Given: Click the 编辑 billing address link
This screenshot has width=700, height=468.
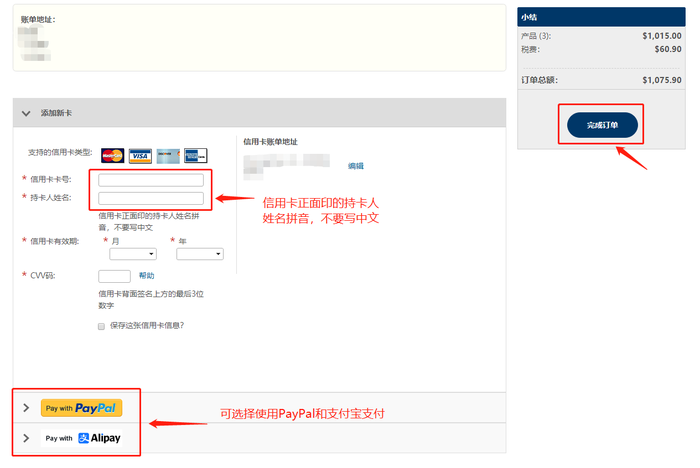Looking at the screenshot, I should (x=355, y=165).
